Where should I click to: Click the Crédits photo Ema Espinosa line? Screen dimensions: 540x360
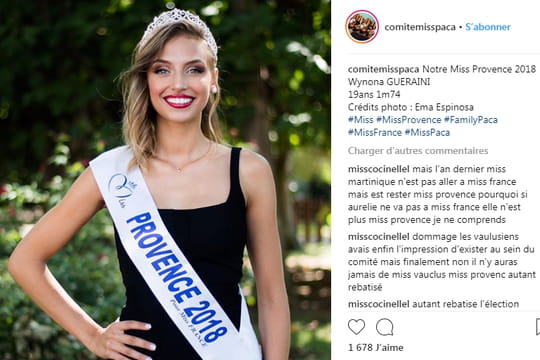tap(411, 107)
